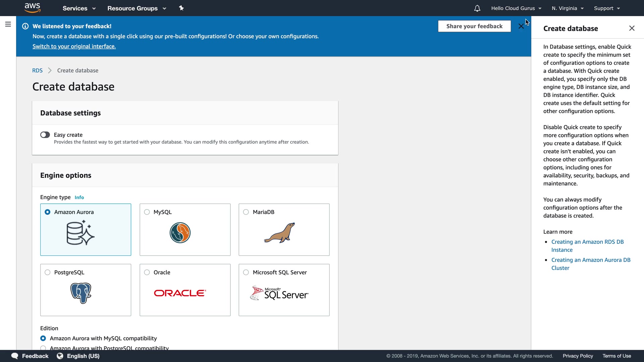Expand the Services dropdown menu
The height and width of the screenshot is (362, 644).
(79, 8)
